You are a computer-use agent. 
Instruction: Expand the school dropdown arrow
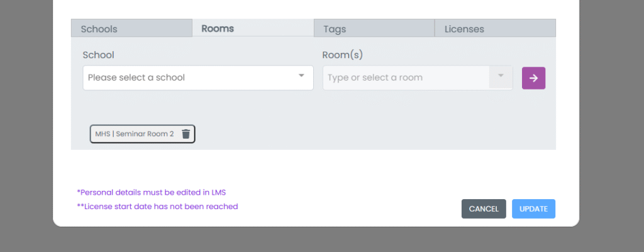point(301,76)
